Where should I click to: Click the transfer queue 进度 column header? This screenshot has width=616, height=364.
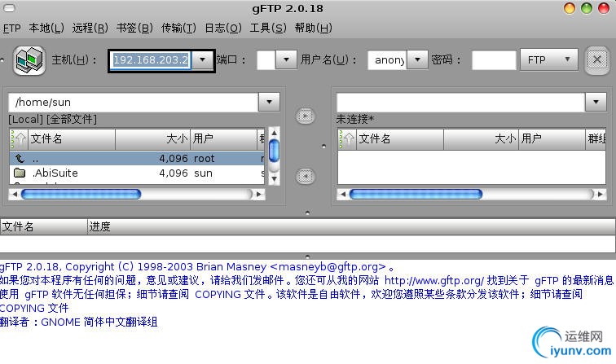click(x=351, y=226)
